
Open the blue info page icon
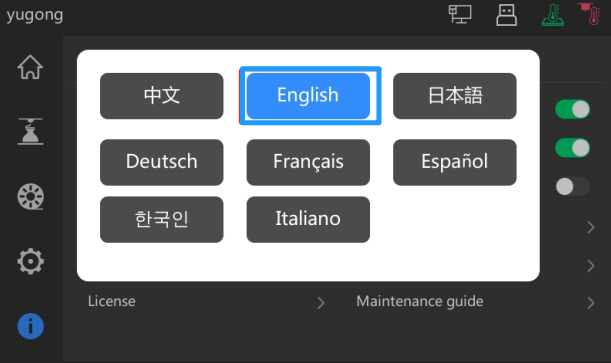pyautogui.click(x=30, y=326)
